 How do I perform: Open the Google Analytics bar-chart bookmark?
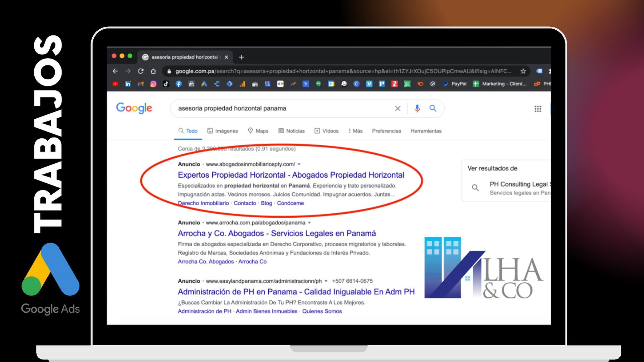pos(242,84)
